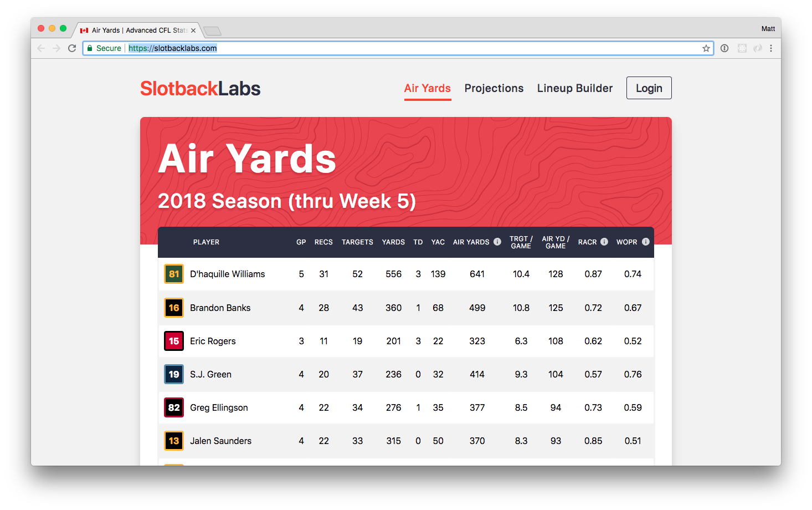Sort by AIR YD / GAME column

pyautogui.click(x=556, y=242)
